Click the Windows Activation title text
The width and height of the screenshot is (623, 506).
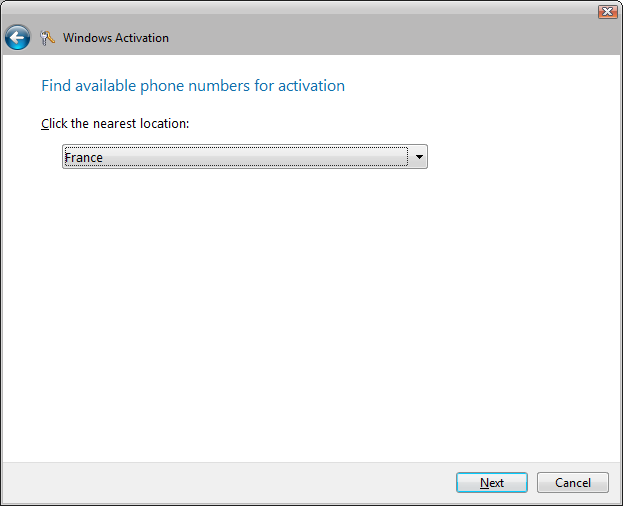pos(116,38)
